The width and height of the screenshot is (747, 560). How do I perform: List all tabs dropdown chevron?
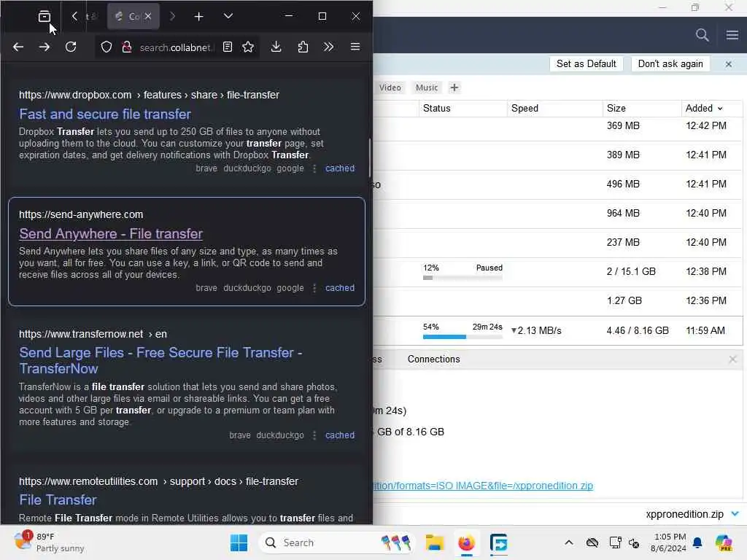[x=228, y=16]
